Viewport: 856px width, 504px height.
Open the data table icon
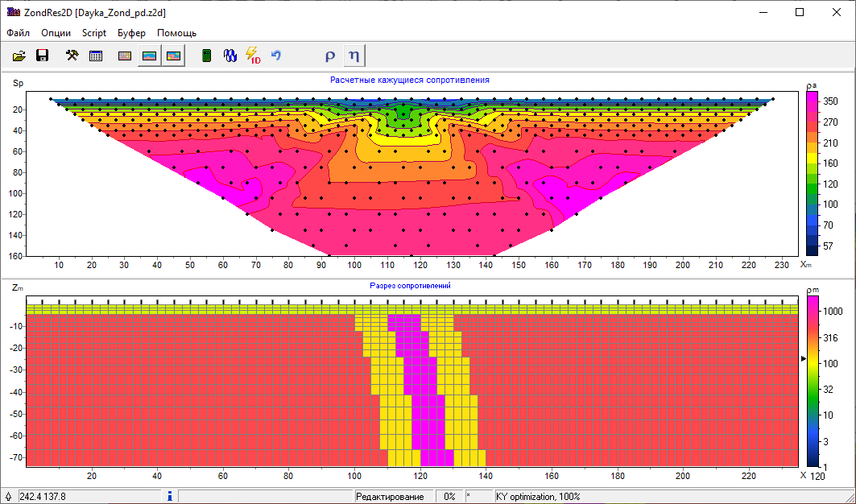click(96, 56)
